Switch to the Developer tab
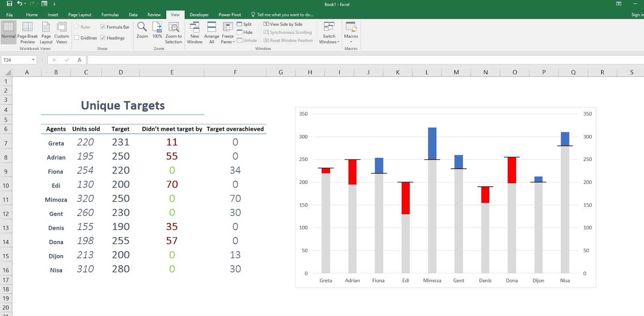 (x=199, y=14)
